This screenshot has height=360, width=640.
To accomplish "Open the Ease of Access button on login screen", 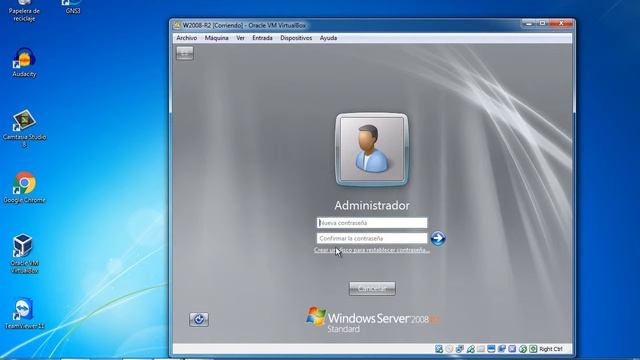I will [x=199, y=319].
